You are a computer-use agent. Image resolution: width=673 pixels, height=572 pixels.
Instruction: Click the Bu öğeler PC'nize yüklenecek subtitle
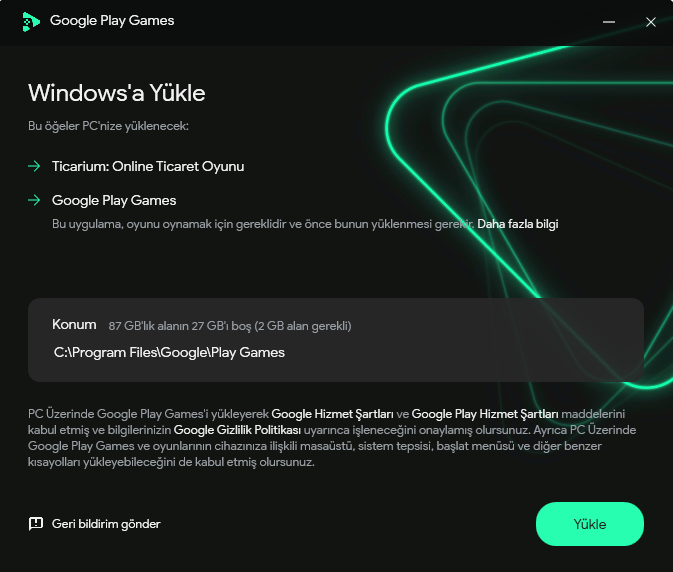(x=108, y=126)
